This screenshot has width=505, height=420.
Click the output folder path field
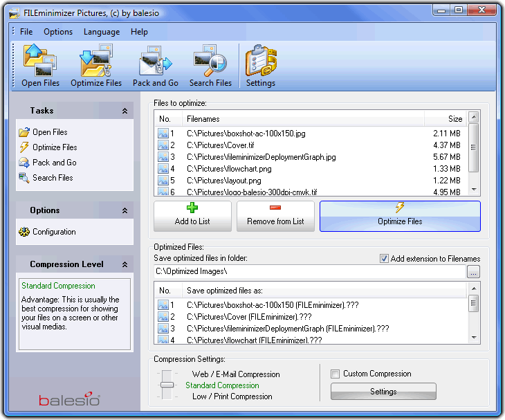click(310, 271)
